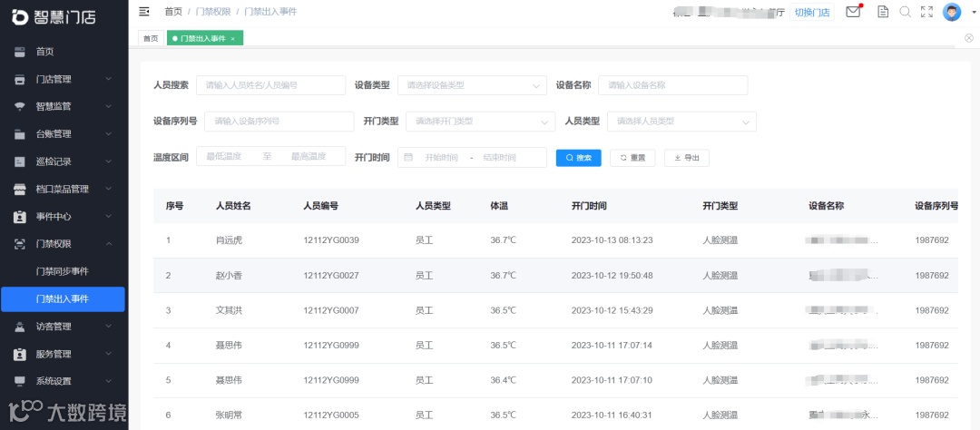Click the 导出 export button

pos(686,158)
